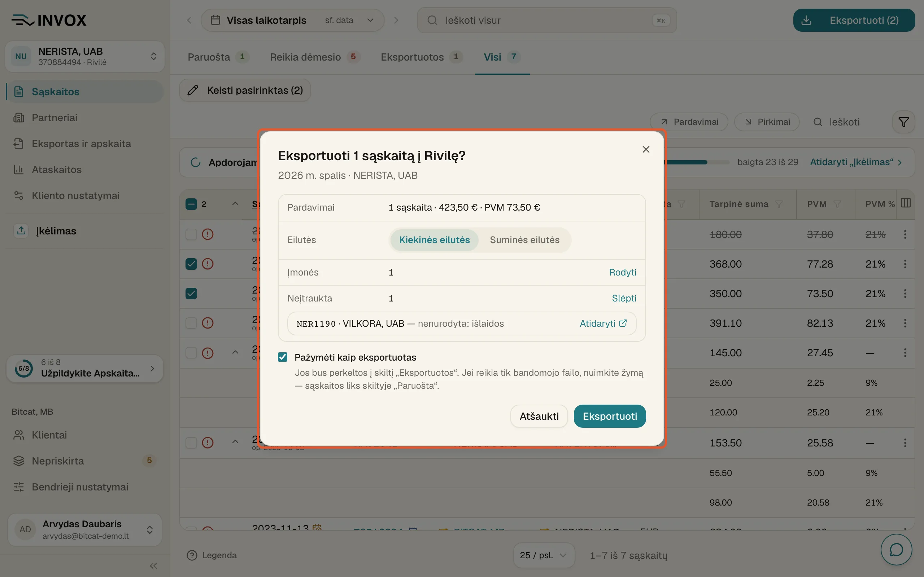This screenshot has height=577, width=924.
Task: Click the funnel filter icon button
Action: coord(903,122)
